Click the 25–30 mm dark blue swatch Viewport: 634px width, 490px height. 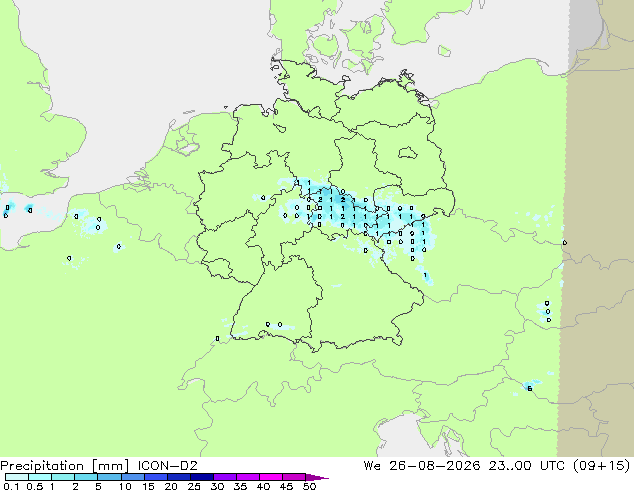tap(201, 477)
